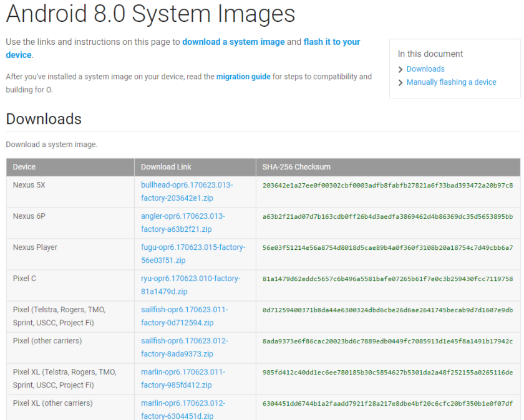Click the checksum starting with 985fd412c40d

coord(387,372)
